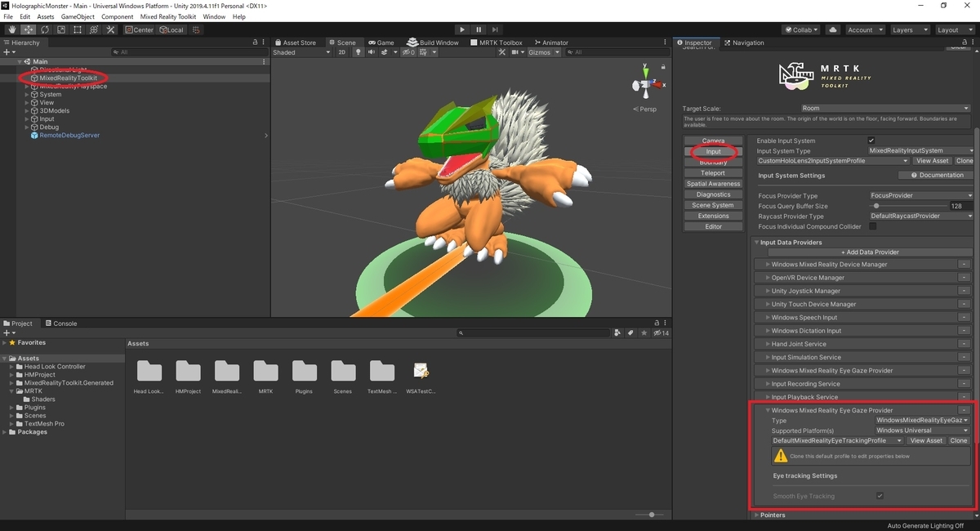Expand the 3DModels hierarchy item
Screen dimensions: 980x531
coord(27,111)
